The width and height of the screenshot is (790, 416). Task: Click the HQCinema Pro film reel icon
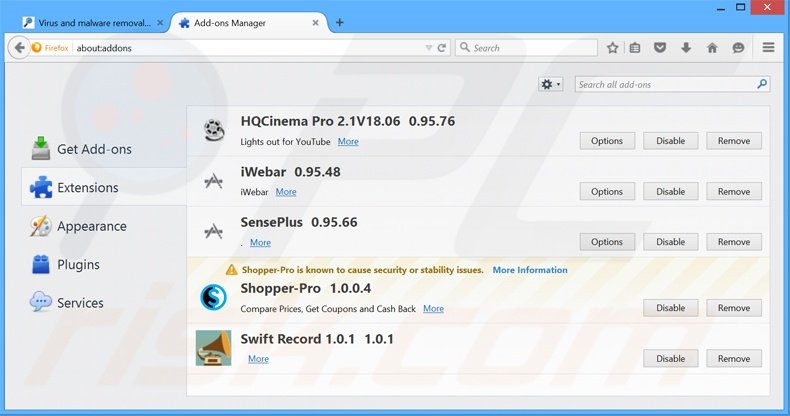pyautogui.click(x=214, y=130)
